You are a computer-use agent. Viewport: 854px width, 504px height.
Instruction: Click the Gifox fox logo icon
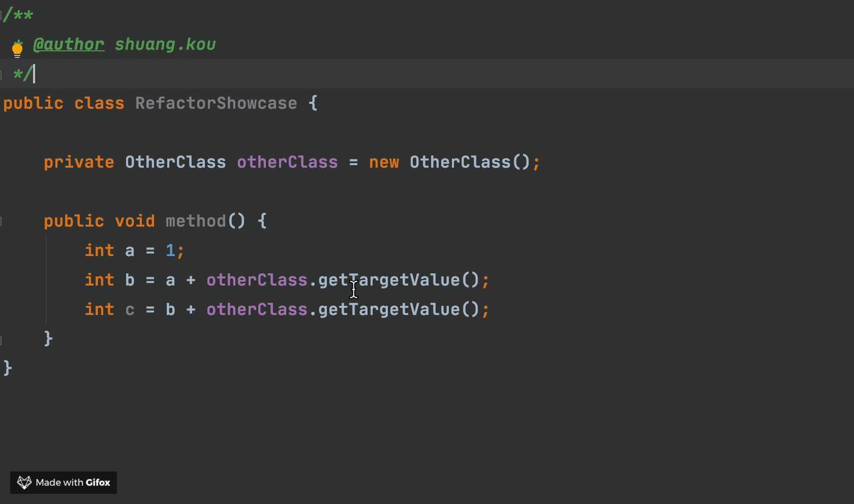(x=24, y=482)
